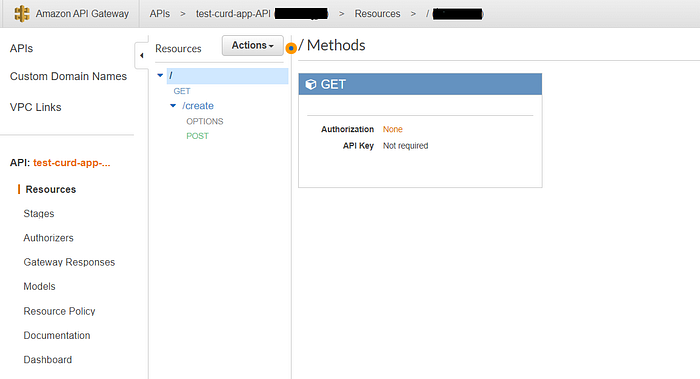
Task: Open Dashboard page
Action: (x=48, y=360)
